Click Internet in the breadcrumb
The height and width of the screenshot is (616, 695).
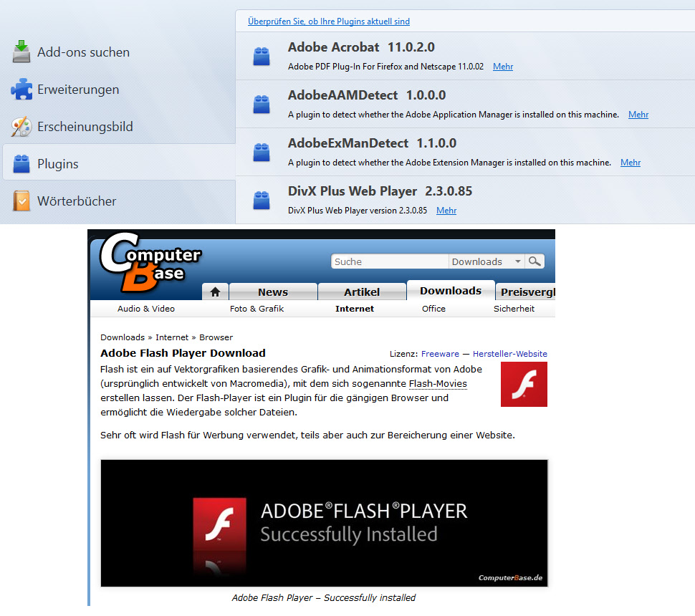pyautogui.click(x=172, y=337)
